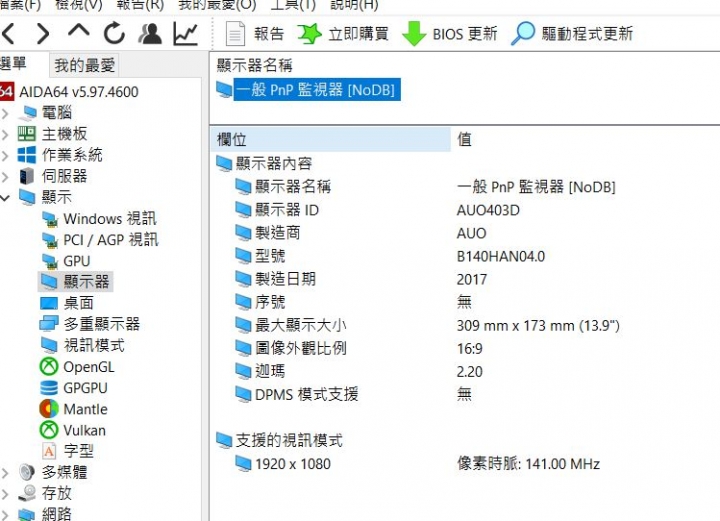The image size is (720, 521).
Task: Switch to the 我的最愛 tab
Action: (84, 65)
